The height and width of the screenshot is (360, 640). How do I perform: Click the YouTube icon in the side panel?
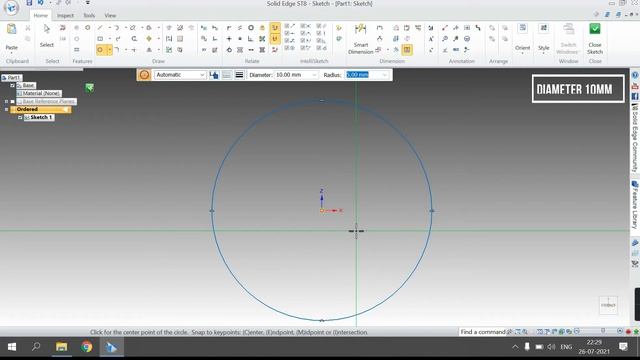pyautogui.click(x=635, y=86)
